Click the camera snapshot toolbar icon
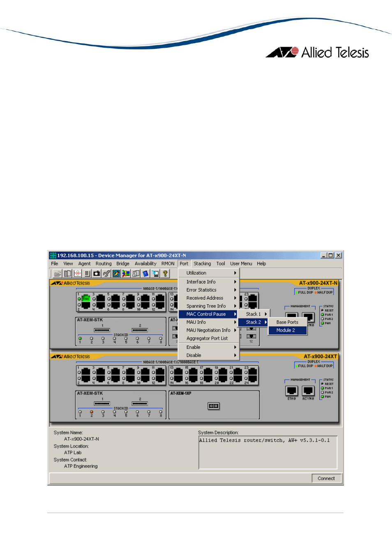The image size is (392, 555). click(x=97, y=273)
